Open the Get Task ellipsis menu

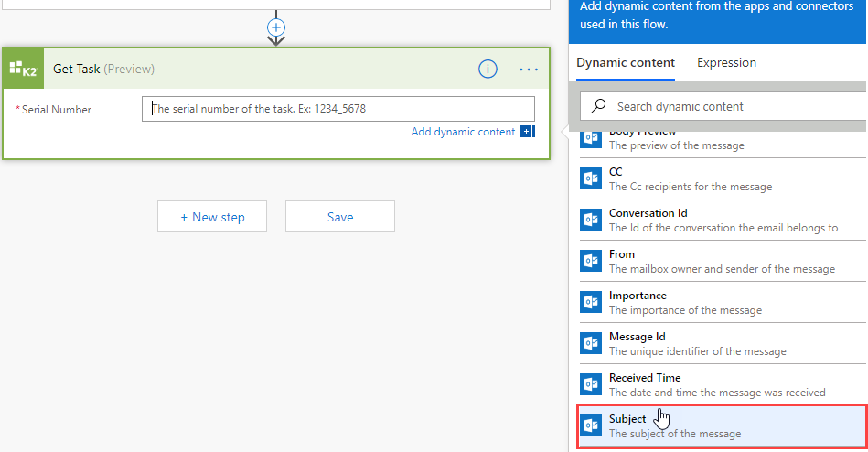[x=529, y=69]
